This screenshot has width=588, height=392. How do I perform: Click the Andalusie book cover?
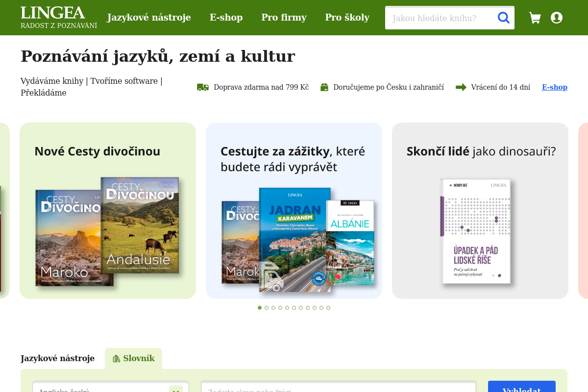click(x=140, y=225)
